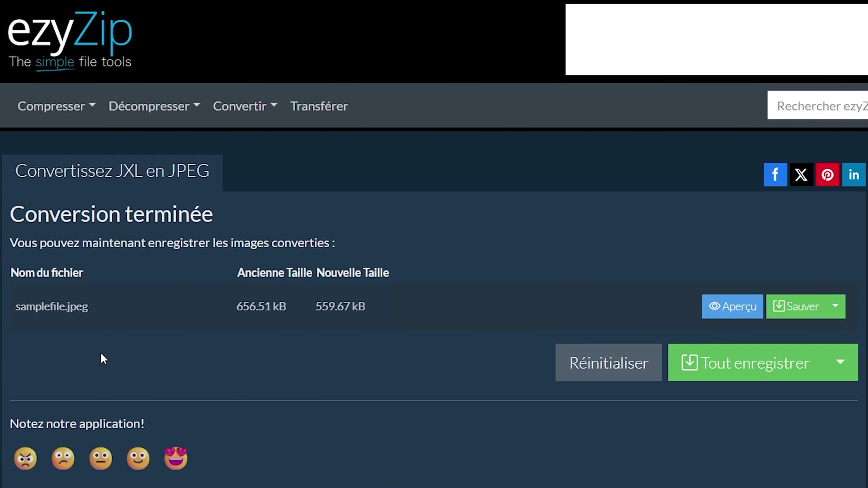Open the Compresser menu
The width and height of the screenshot is (868, 488).
[x=56, y=106]
